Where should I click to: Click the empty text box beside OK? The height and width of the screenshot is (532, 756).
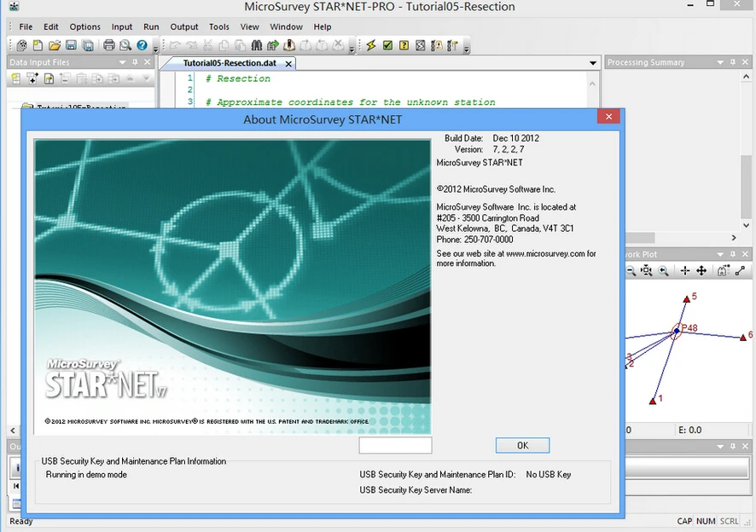[x=395, y=445]
